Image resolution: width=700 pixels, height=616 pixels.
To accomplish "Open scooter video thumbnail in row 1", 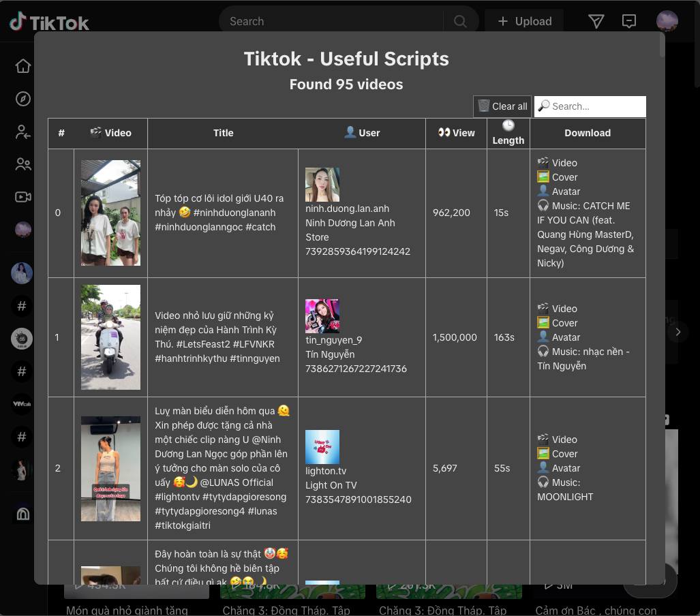I will 110,337.
